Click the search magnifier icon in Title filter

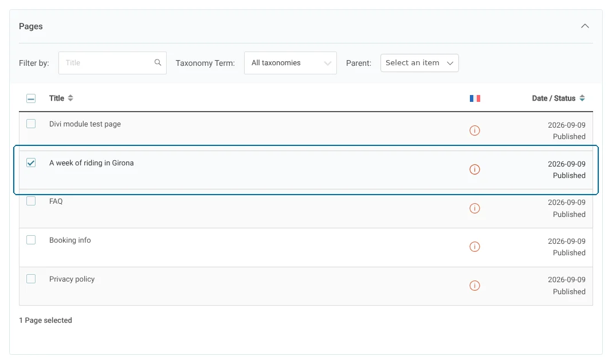[x=158, y=62]
